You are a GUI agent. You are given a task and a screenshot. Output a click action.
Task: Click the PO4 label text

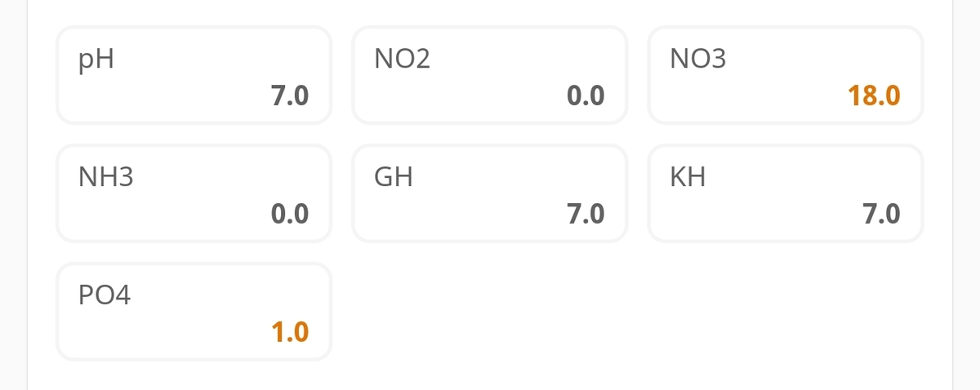tap(105, 295)
